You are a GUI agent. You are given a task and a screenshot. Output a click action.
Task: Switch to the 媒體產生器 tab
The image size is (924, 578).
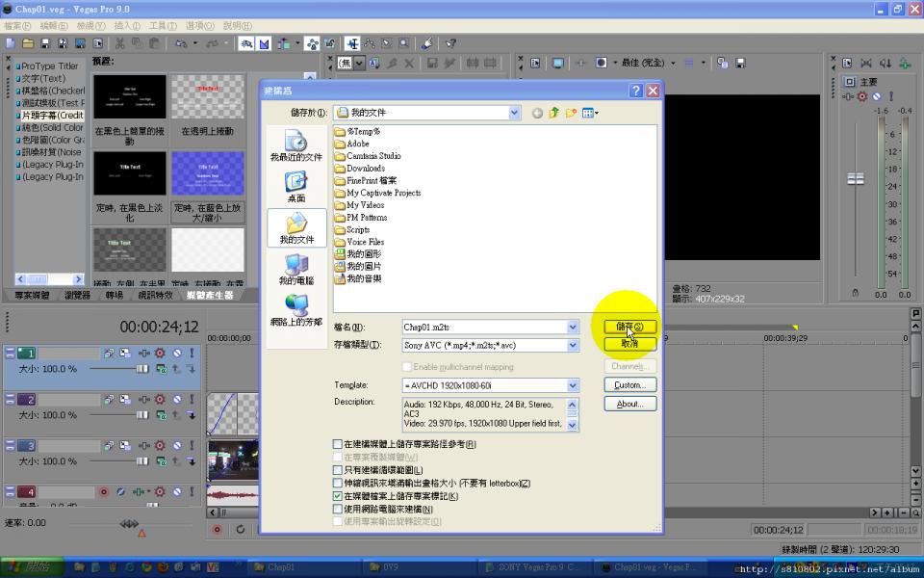click(x=210, y=295)
